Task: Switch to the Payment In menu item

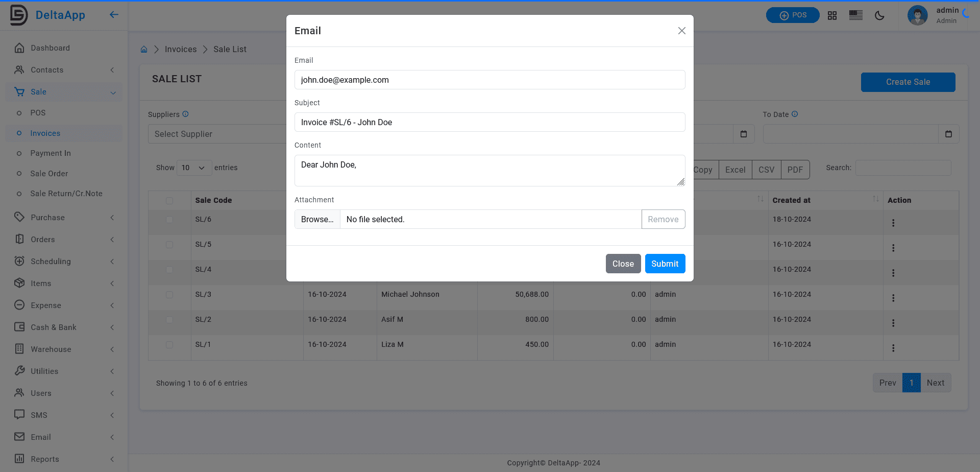Action: pyautogui.click(x=51, y=153)
